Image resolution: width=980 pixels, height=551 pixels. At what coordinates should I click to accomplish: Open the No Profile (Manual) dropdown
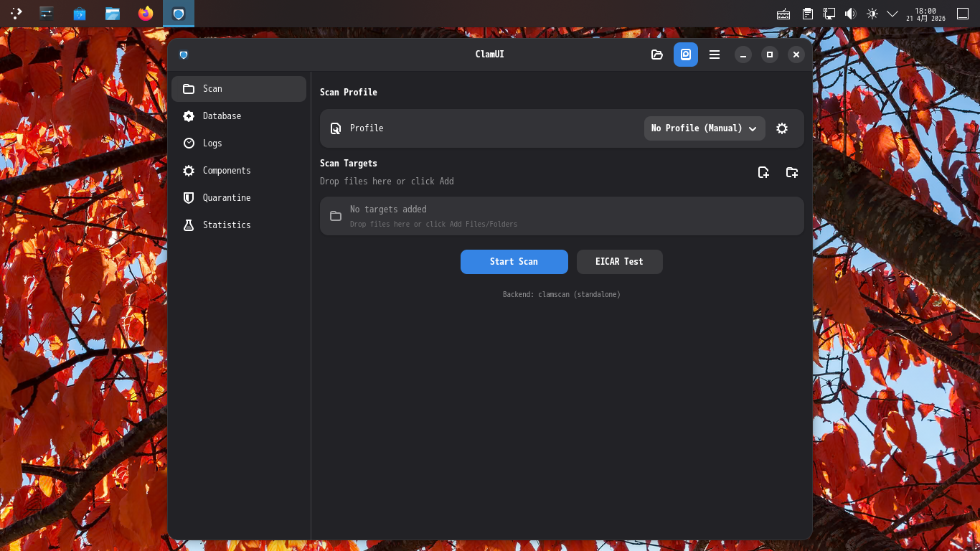[x=704, y=128]
